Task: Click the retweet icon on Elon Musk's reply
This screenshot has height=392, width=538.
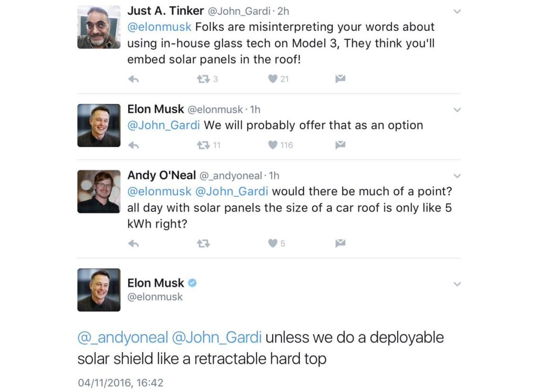Action: [x=204, y=145]
